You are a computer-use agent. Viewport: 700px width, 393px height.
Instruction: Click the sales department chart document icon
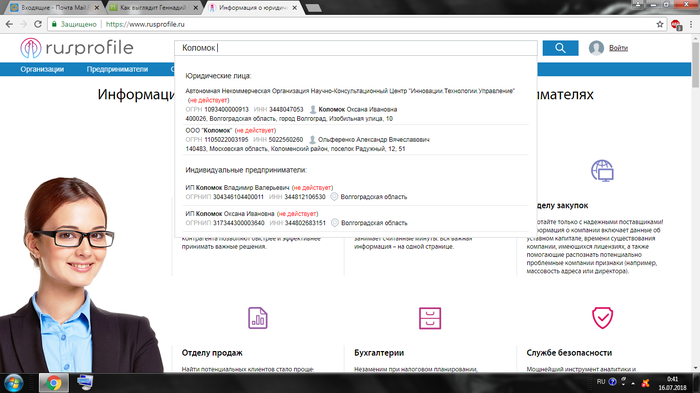point(258,318)
